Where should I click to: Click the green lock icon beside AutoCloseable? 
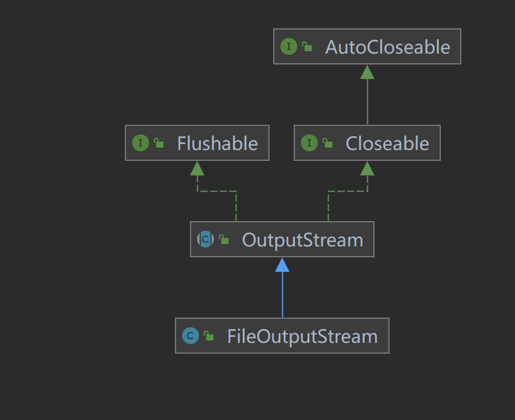point(307,46)
